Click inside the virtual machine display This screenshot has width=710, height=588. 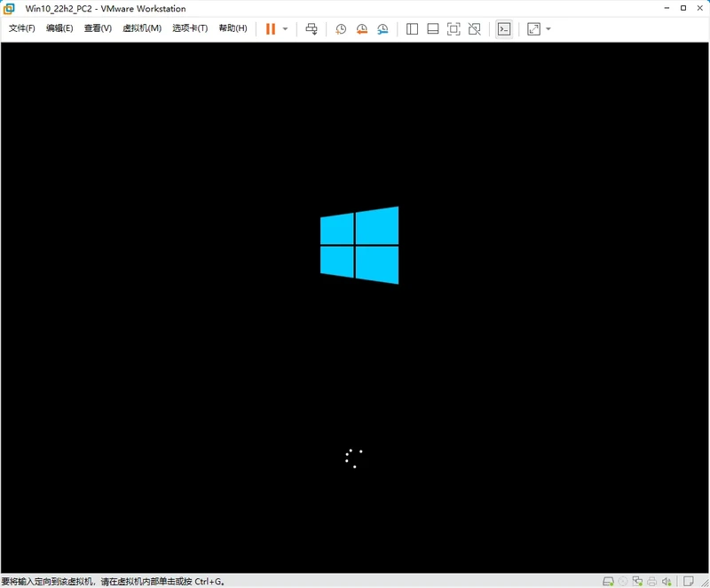[x=354, y=308]
